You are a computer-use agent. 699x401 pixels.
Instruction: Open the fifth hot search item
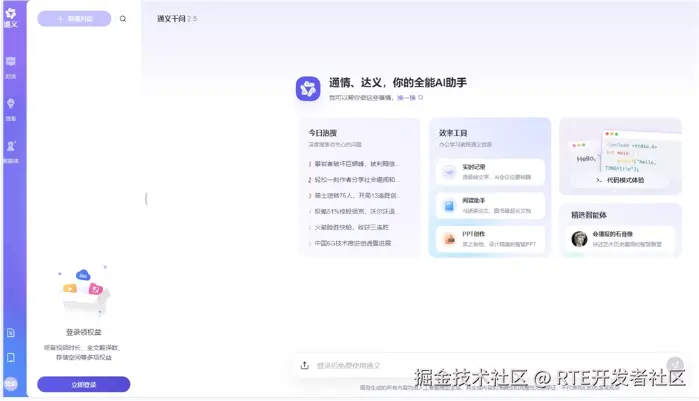(349, 227)
